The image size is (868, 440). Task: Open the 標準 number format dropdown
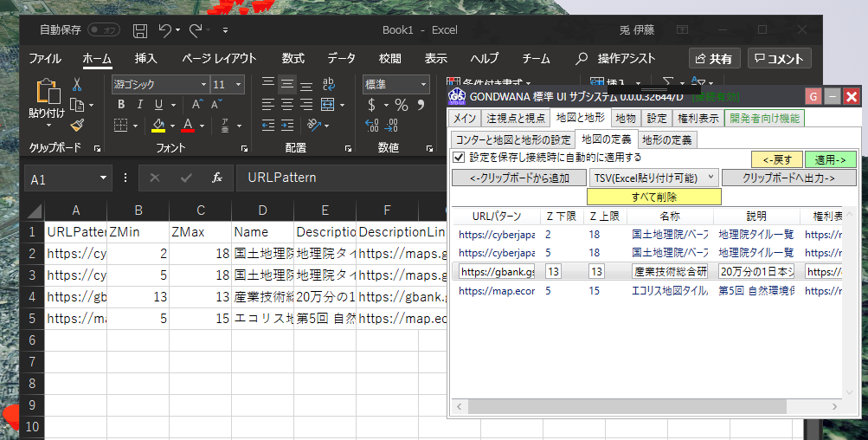tap(423, 85)
